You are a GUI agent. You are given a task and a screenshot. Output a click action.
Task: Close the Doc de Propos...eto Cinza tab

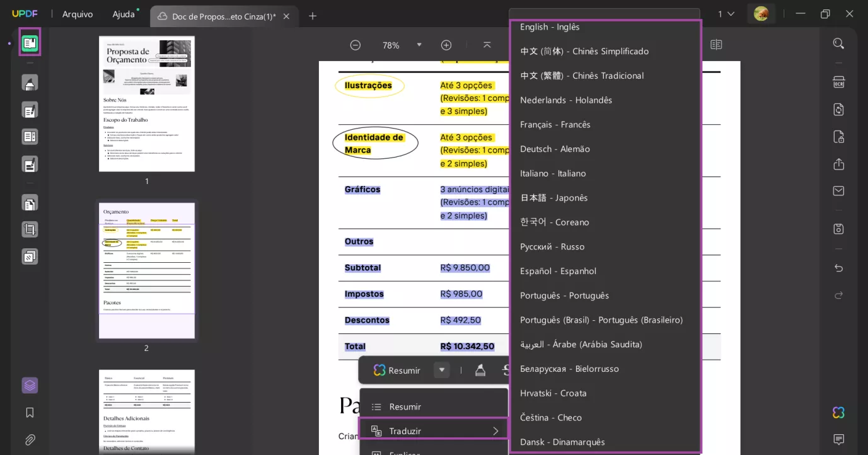286,16
